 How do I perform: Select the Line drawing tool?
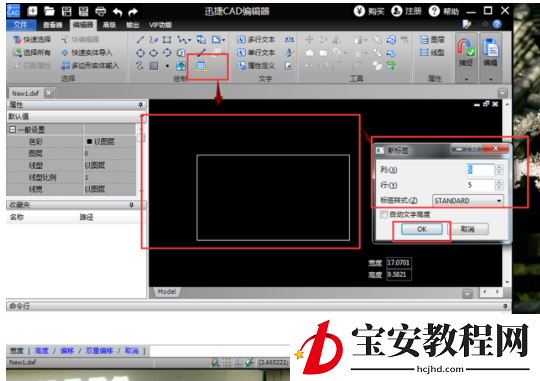point(140,40)
